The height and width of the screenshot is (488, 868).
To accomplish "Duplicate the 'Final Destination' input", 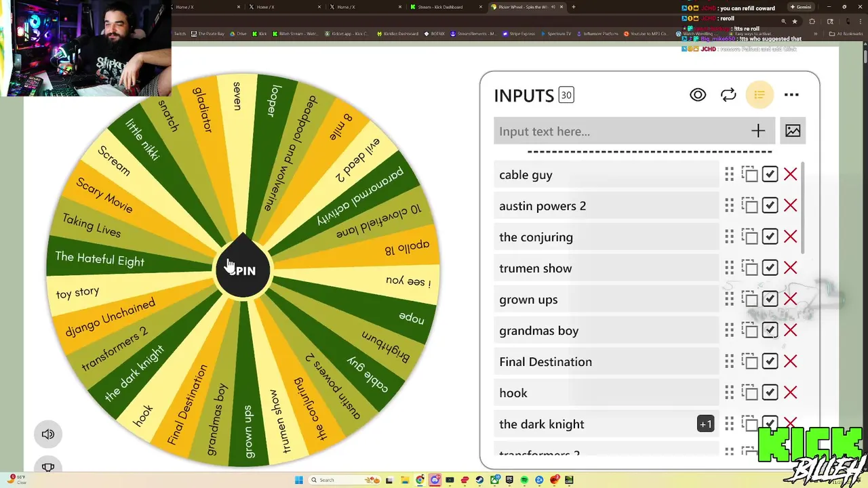I will 749,361.
